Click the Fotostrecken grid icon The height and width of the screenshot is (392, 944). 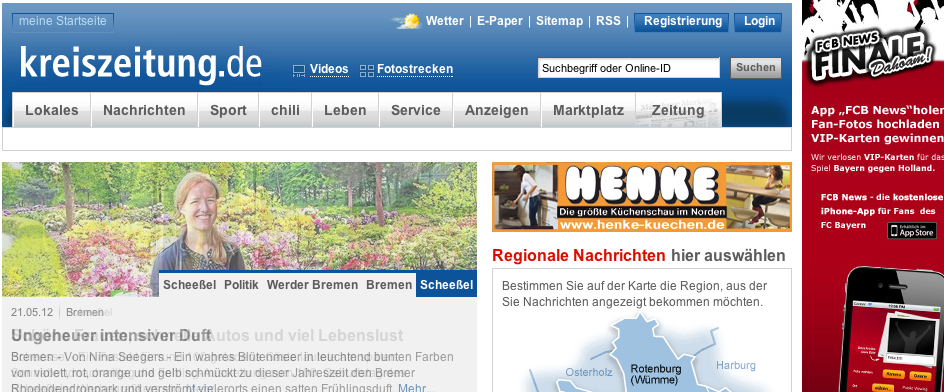point(367,71)
